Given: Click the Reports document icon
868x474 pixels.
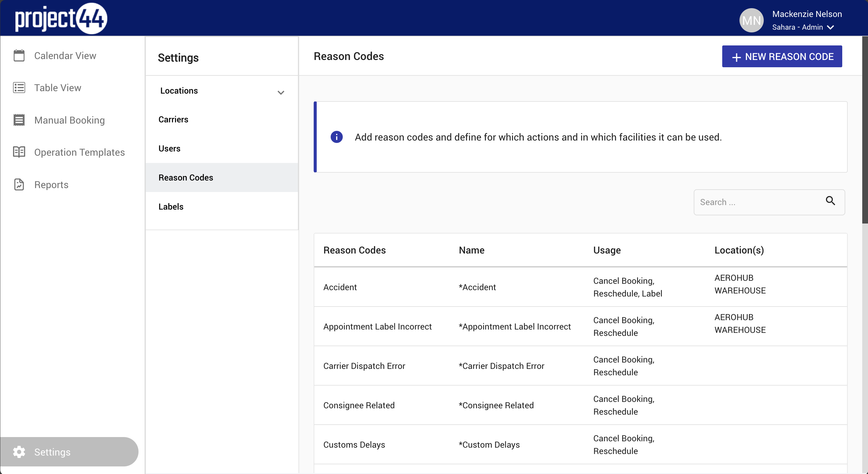Looking at the screenshot, I should [19, 184].
